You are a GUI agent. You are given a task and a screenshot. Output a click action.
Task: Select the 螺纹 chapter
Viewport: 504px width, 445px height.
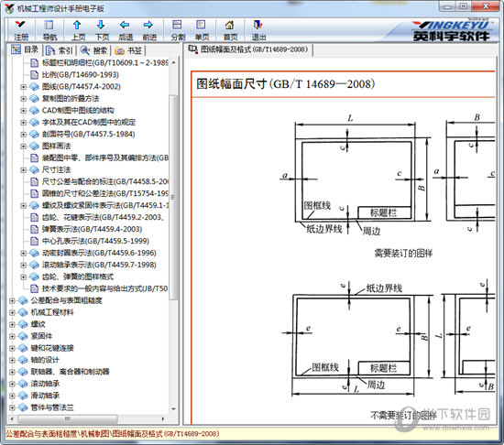point(38,324)
